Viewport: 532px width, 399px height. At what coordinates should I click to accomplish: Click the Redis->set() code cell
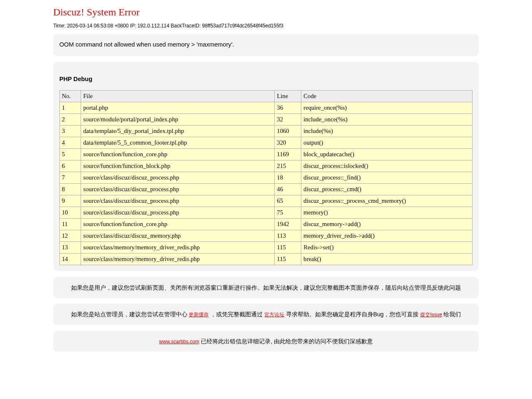[x=318, y=247]
